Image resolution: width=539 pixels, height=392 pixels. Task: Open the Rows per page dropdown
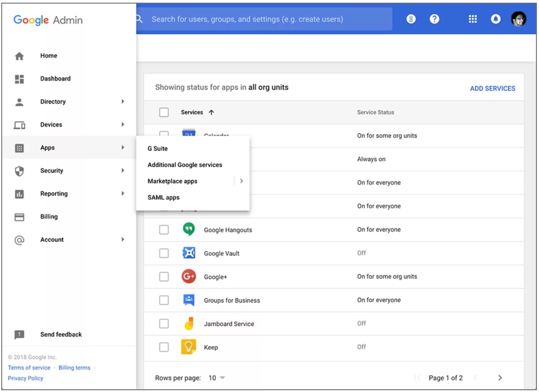click(217, 378)
